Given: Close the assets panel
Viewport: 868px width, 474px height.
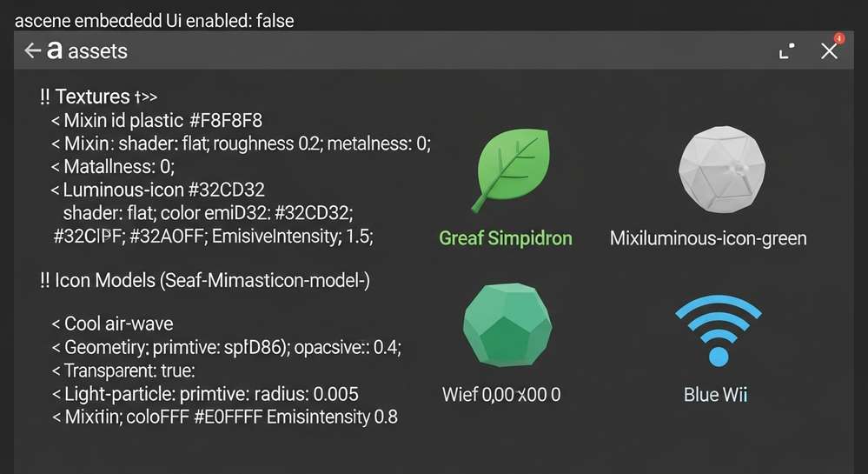Looking at the screenshot, I should [829, 52].
